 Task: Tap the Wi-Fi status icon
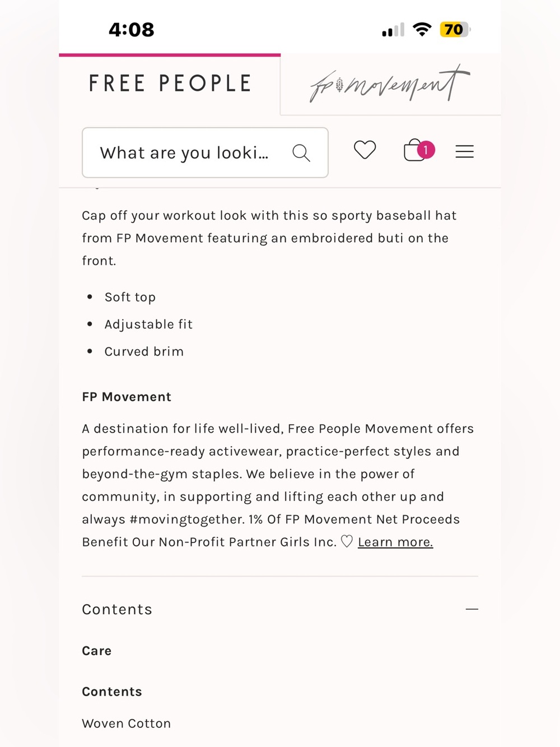click(422, 29)
